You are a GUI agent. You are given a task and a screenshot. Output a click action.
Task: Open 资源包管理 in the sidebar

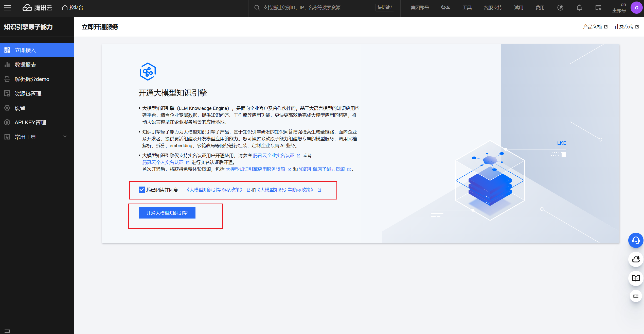point(37,93)
